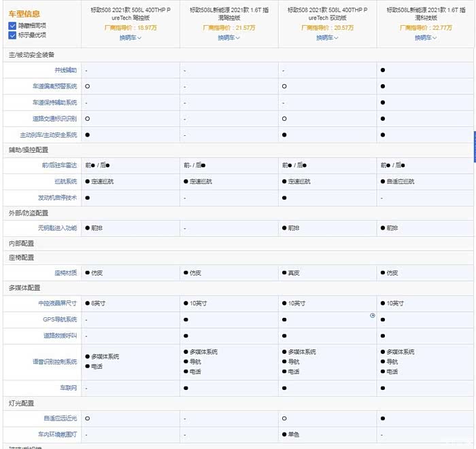Image resolution: width=476 pixels, height=449 pixels.
Task: Click the 灯光配置 section header
Action: pos(21,403)
